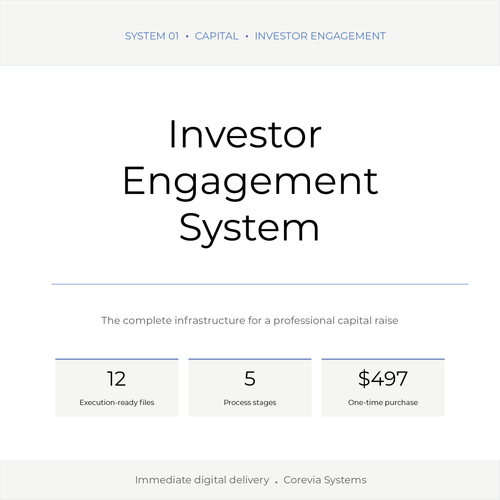Screen dimensions: 500x500
Task: Select the $497 price card
Action: point(383,387)
